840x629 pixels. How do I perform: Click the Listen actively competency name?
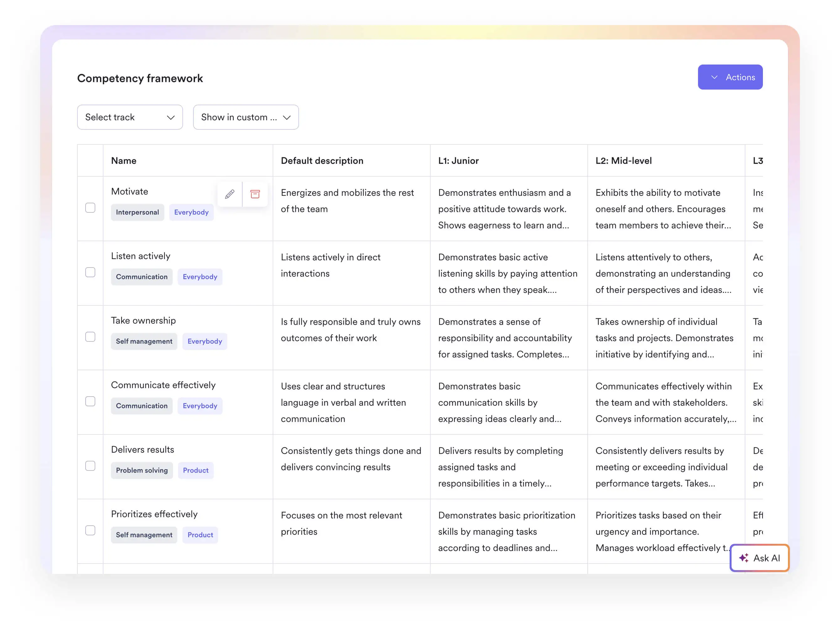click(140, 256)
